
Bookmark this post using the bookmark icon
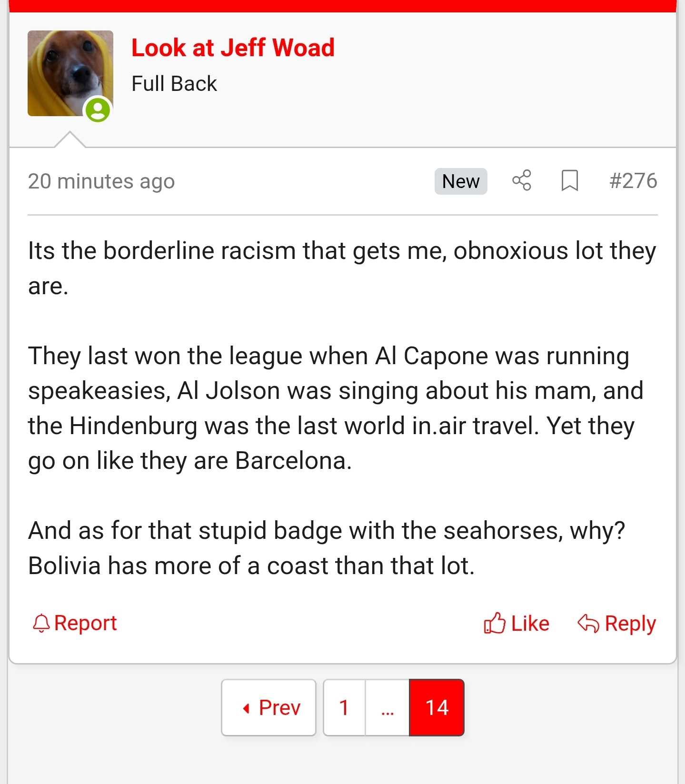(569, 181)
